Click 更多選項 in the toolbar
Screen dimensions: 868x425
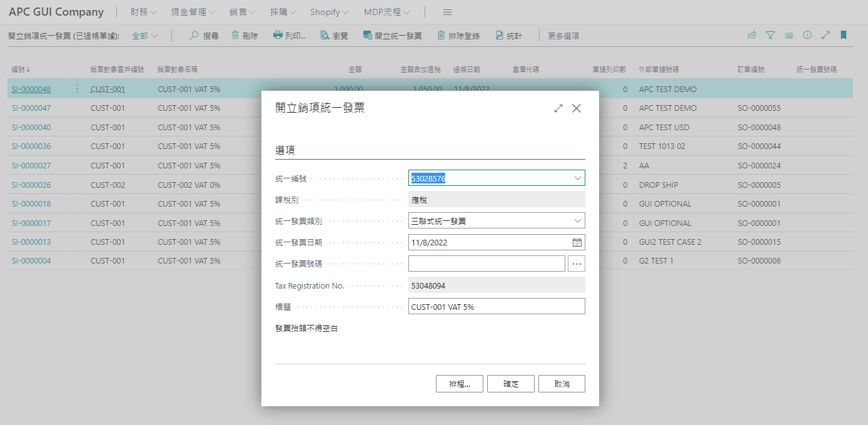click(563, 36)
